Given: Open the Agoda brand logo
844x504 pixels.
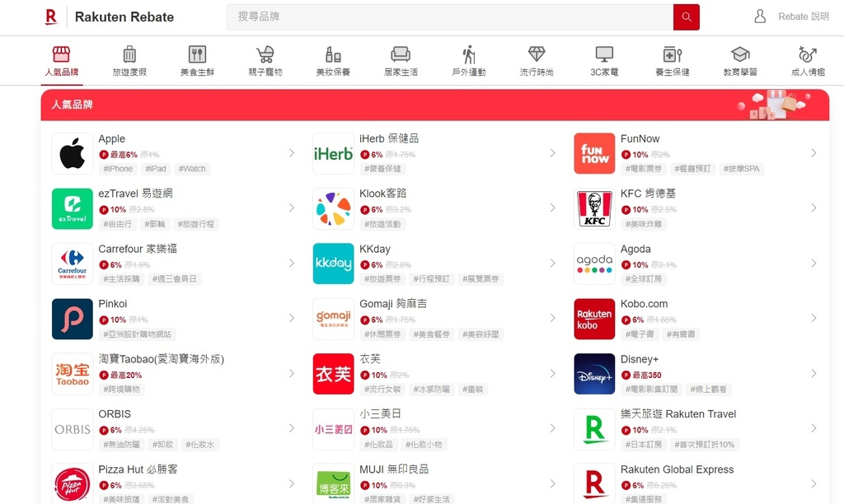Looking at the screenshot, I should [x=594, y=264].
